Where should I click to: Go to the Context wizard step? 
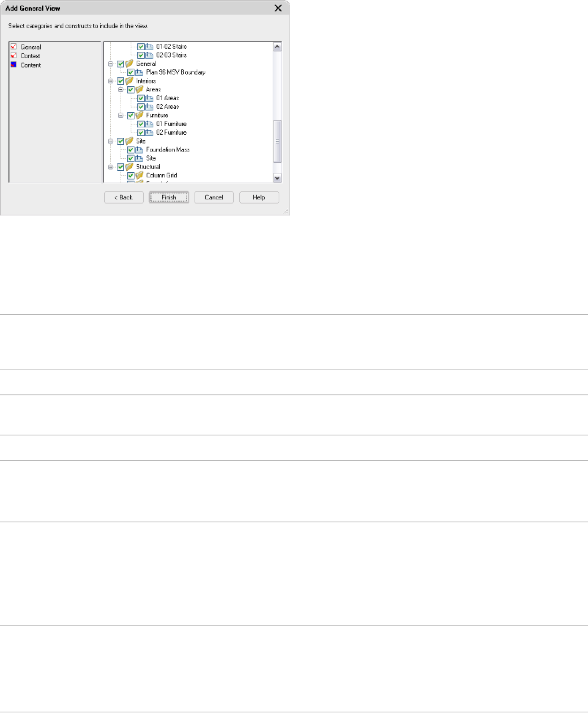pos(31,56)
